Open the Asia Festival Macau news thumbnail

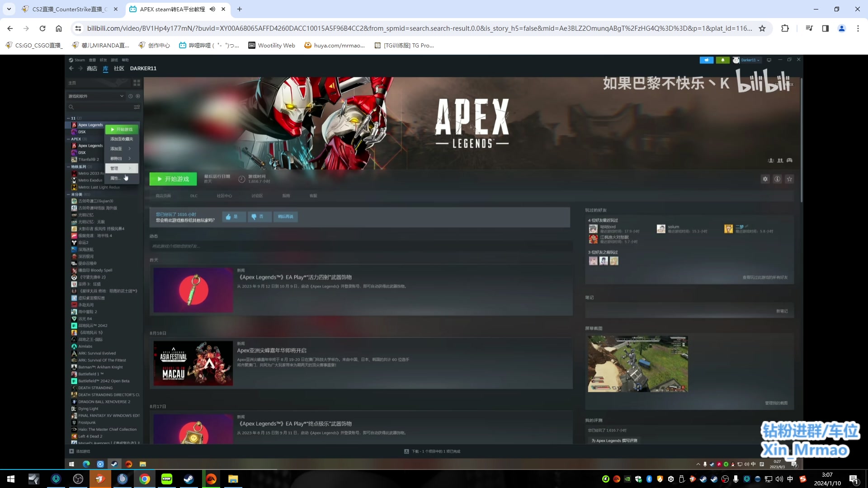click(x=193, y=363)
